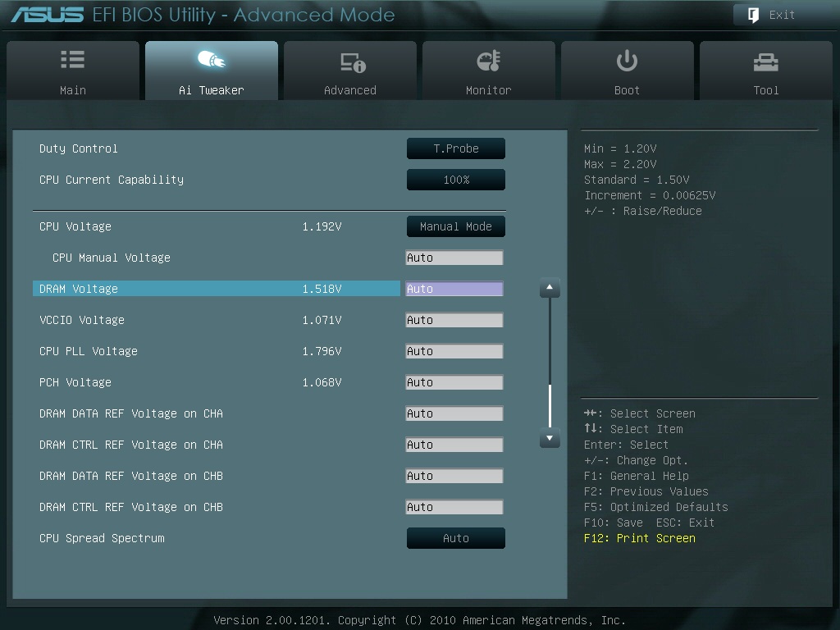Click the Exit door icon
840x630 pixels.
[x=752, y=15]
